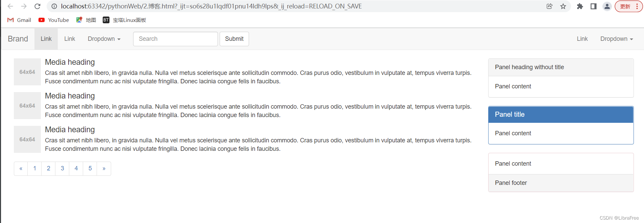Focus the Search input field
Viewport: 644px width, 223px height.
175,39
